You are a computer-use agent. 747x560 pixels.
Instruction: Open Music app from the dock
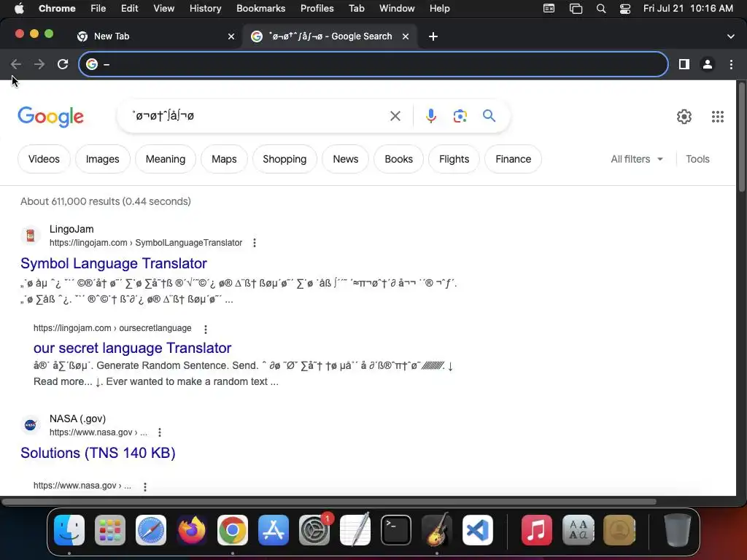click(x=537, y=530)
